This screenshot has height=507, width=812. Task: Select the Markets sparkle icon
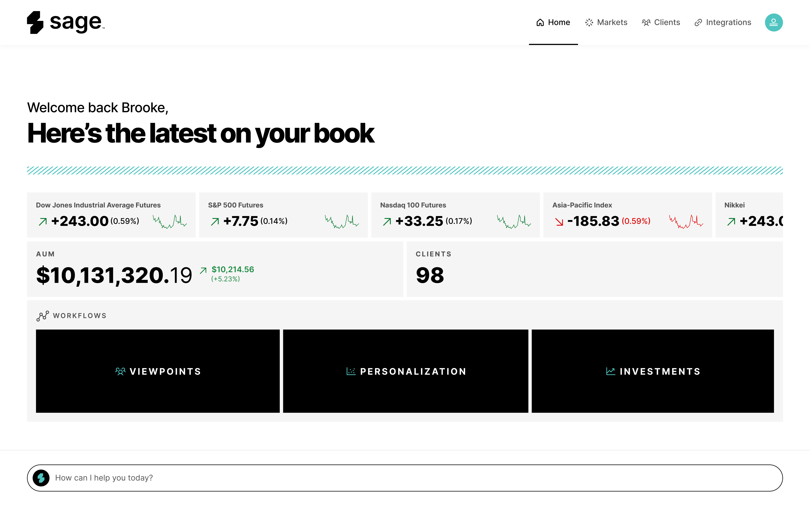[589, 22]
